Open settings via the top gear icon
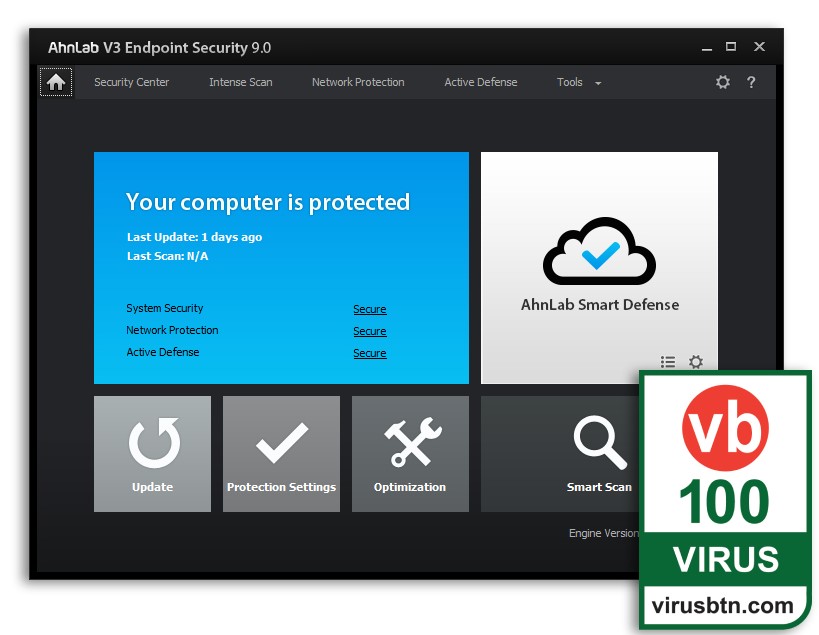Image resolution: width=819 pixels, height=635 pixels. (x=723, y=82)
